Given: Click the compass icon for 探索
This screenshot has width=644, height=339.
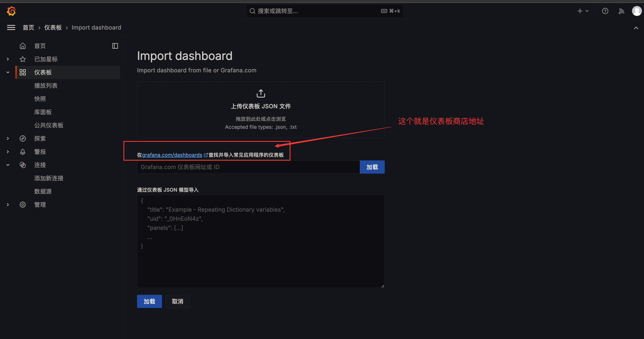Looking at the screenshot, I should 23,138.
